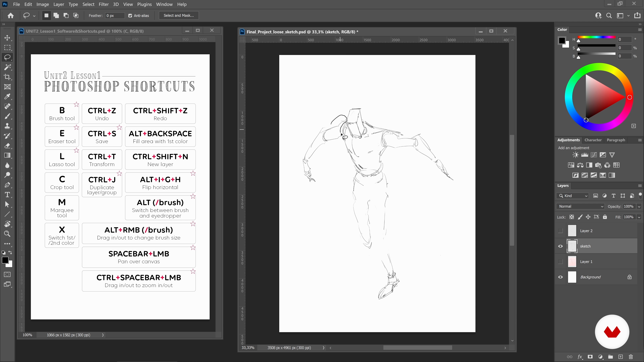644x362 pixels.
Task: Select the Eraser tool
Action: coord(7,146)
